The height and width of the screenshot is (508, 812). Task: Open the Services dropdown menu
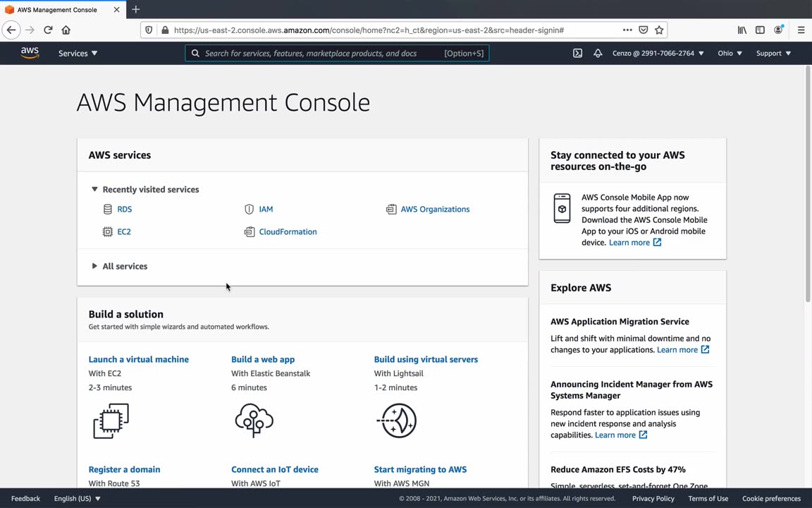tap(78, 54)
